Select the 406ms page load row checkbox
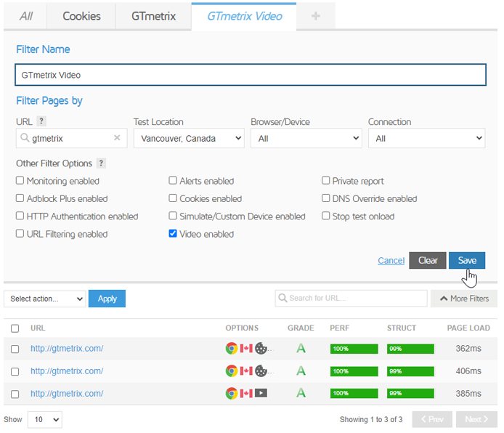Viewport: 504px width, 433px height. (15, 371)
